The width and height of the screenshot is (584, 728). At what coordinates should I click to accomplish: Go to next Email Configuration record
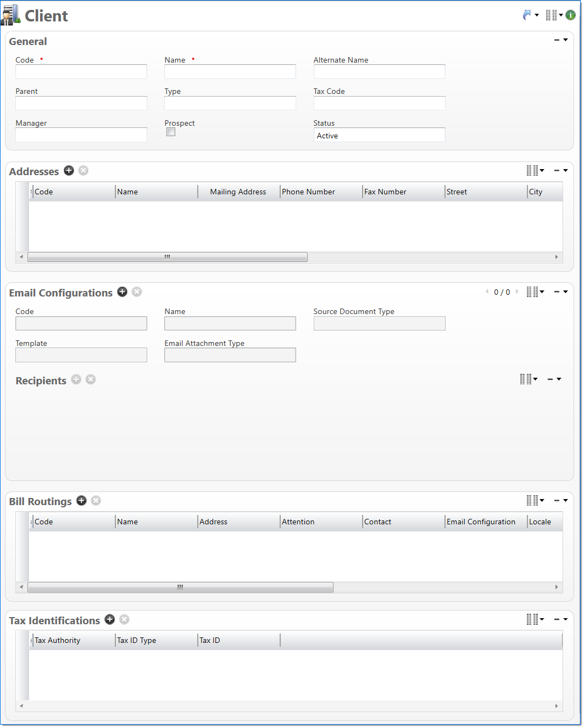[517, 292]
